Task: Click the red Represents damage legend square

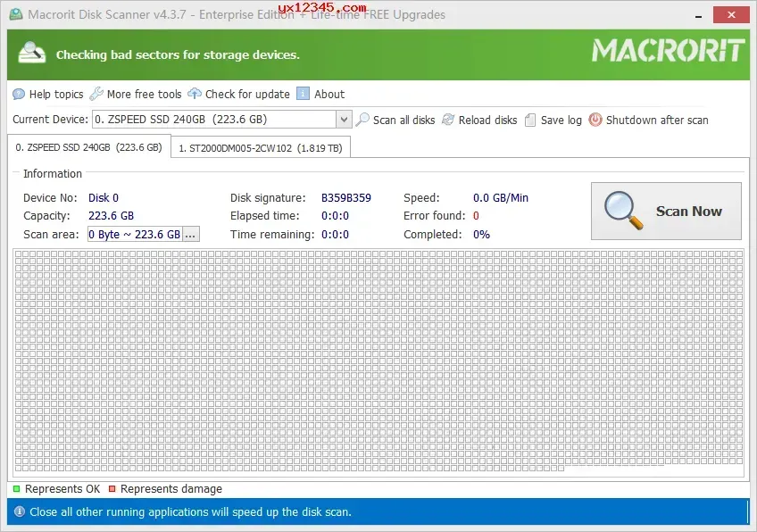Action: (112, 489)
